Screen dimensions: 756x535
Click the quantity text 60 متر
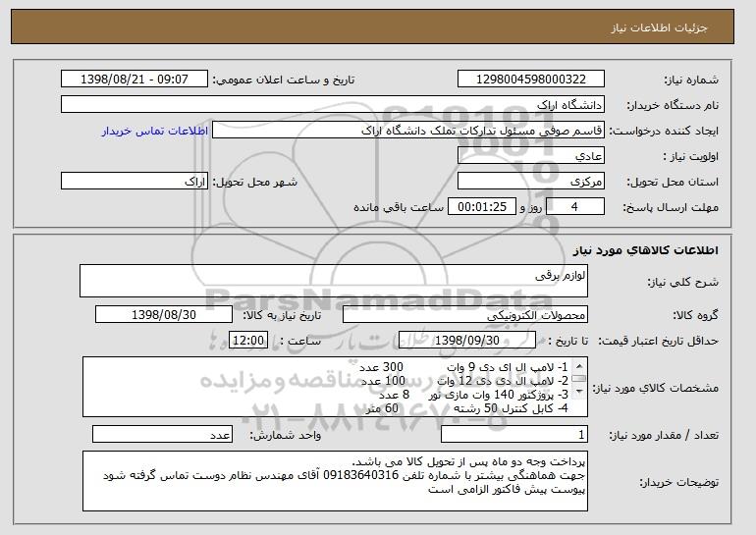point(382,408)
